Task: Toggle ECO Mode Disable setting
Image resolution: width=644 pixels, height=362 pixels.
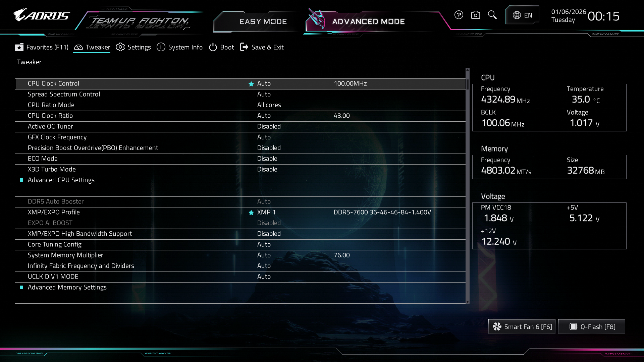Action: pyautogui.click(x=267, y=159)
